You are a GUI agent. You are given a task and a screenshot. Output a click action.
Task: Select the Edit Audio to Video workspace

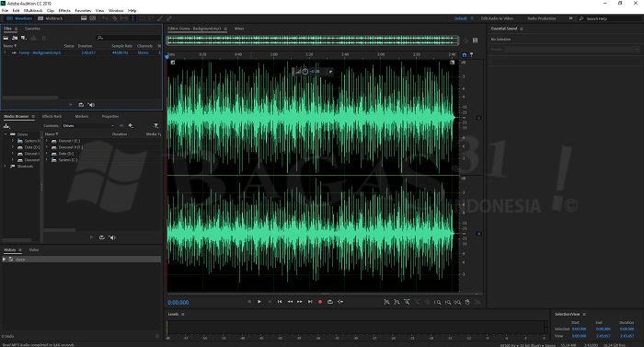497,18
